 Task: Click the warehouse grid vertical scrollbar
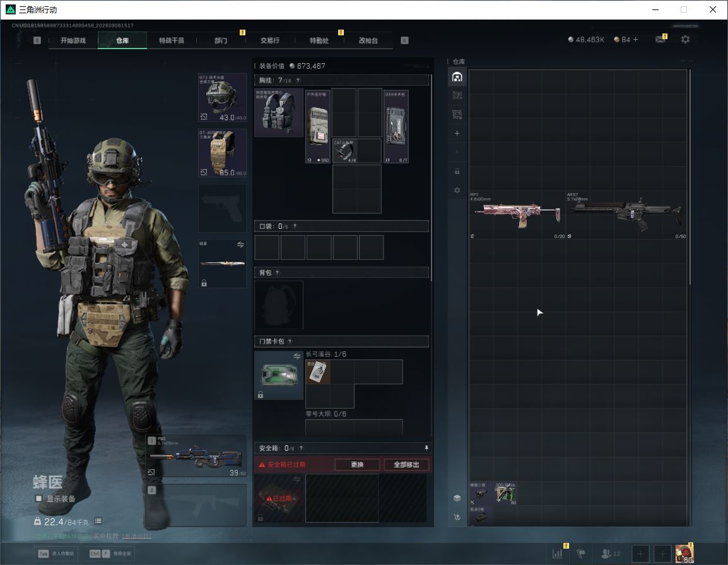click(690, 177)
